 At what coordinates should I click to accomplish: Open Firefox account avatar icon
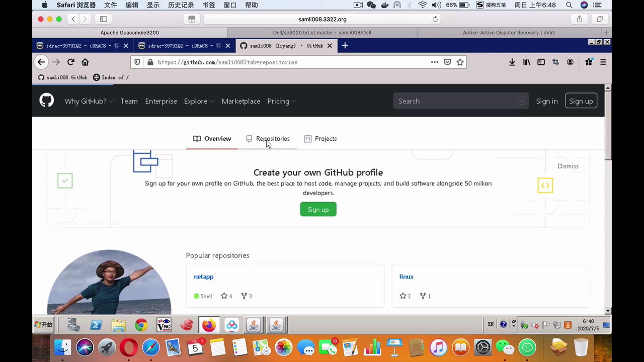click(570, 62)
